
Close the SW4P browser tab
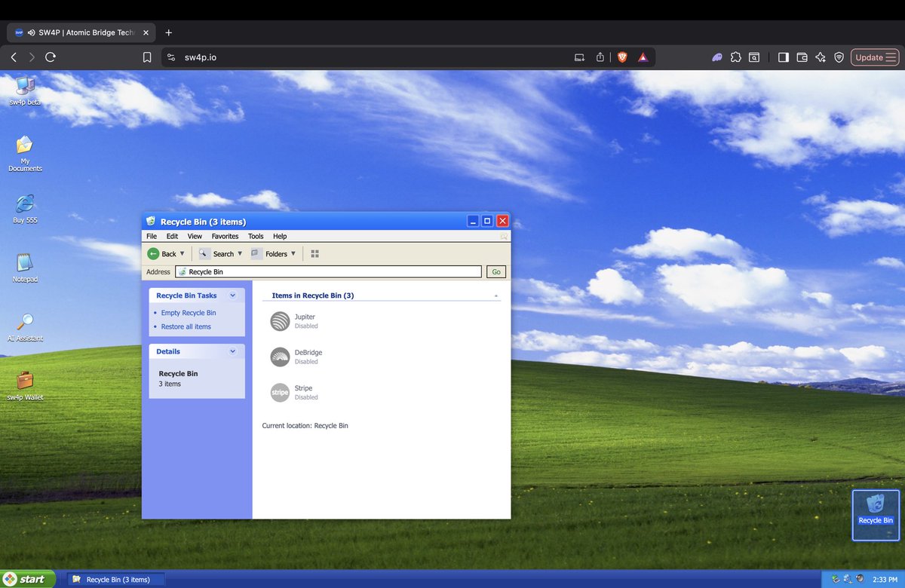[x=146, y=32]
